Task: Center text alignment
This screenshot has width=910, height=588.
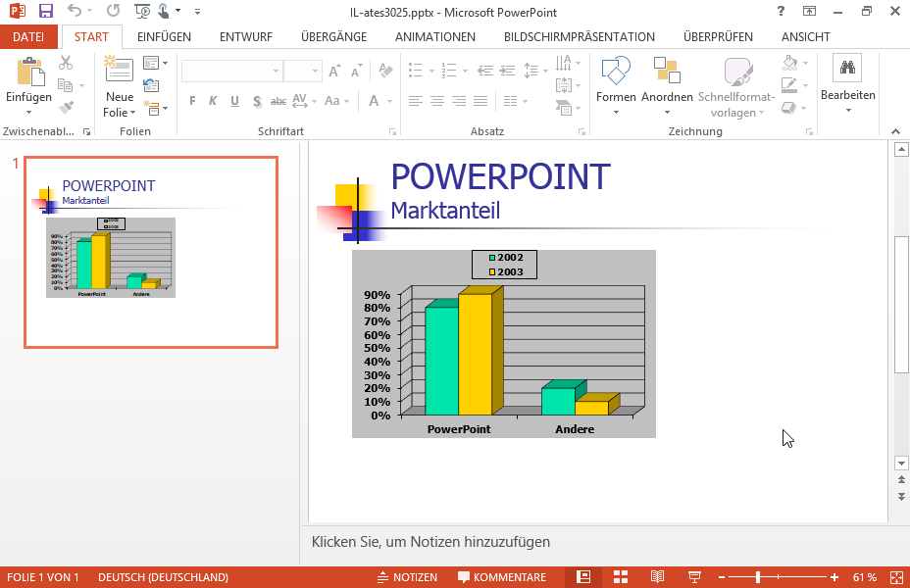Action: (x=437, y=101)
